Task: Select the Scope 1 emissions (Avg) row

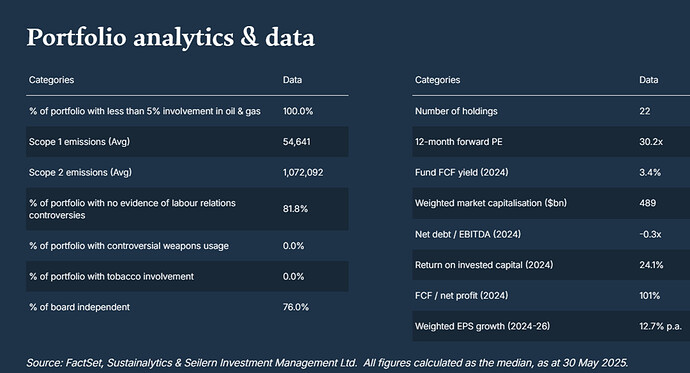Action: click(187, 142)
